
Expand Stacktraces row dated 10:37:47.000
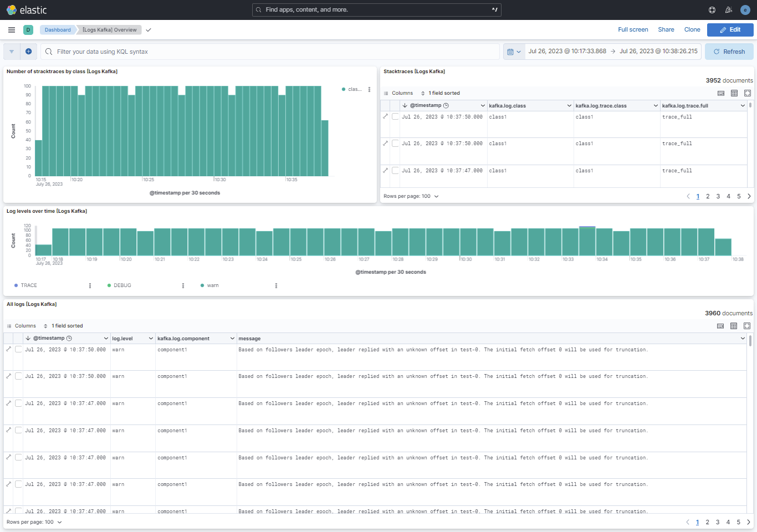point(386,170)
